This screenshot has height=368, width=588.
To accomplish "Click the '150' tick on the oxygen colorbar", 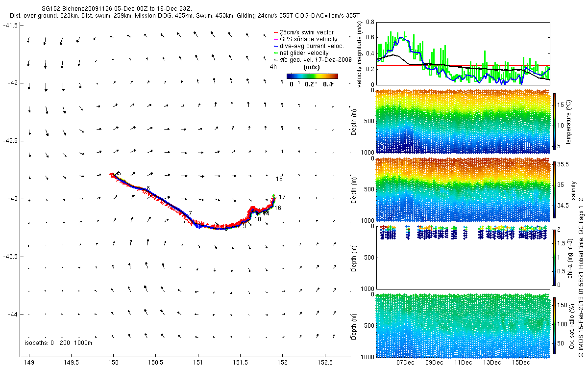I will [563, 306].
